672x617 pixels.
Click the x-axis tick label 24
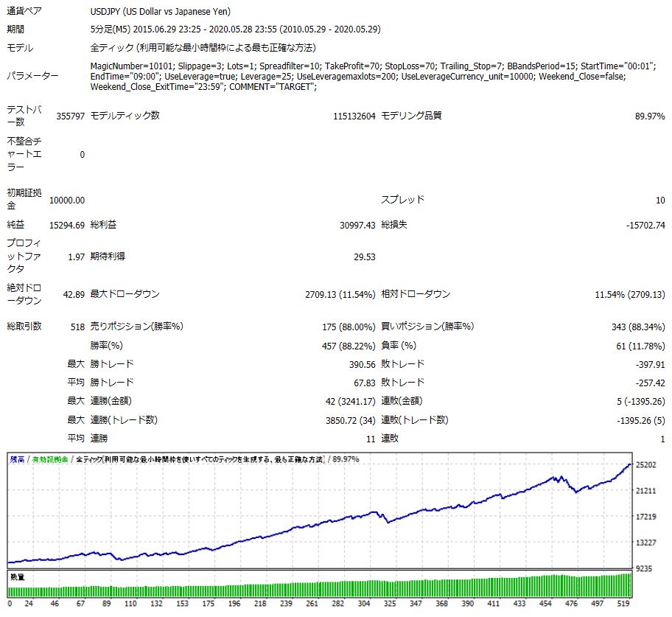pos(29,604)
